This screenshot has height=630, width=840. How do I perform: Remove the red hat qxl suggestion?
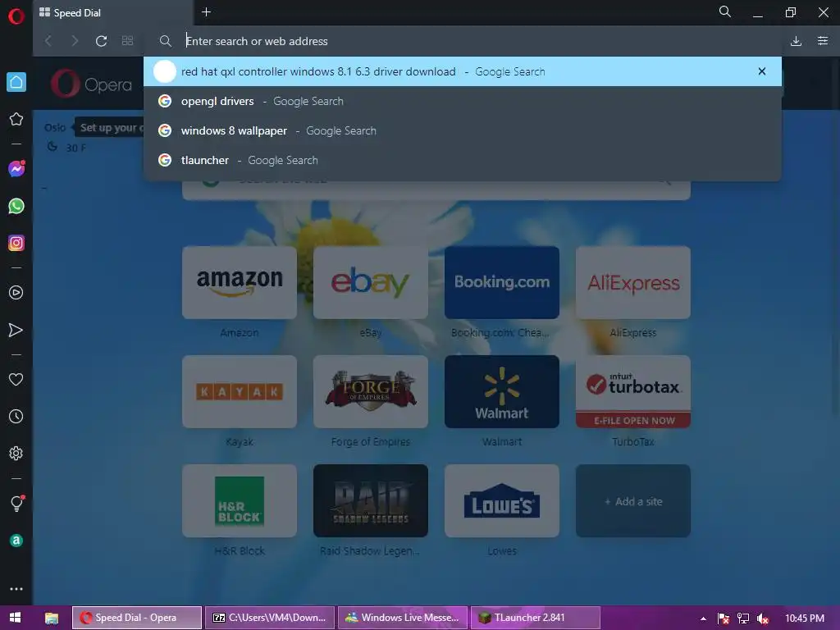point(762,71)
